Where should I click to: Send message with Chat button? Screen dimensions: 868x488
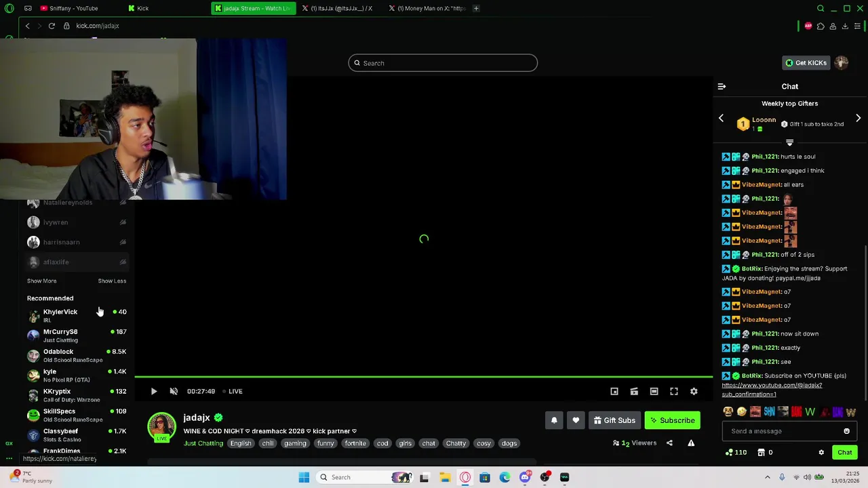coord(844,452)
